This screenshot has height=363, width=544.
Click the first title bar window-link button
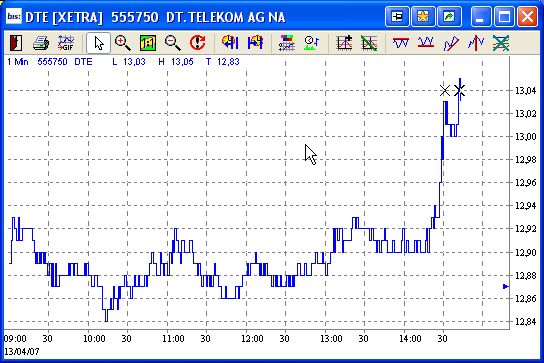(x=397, y=16)
